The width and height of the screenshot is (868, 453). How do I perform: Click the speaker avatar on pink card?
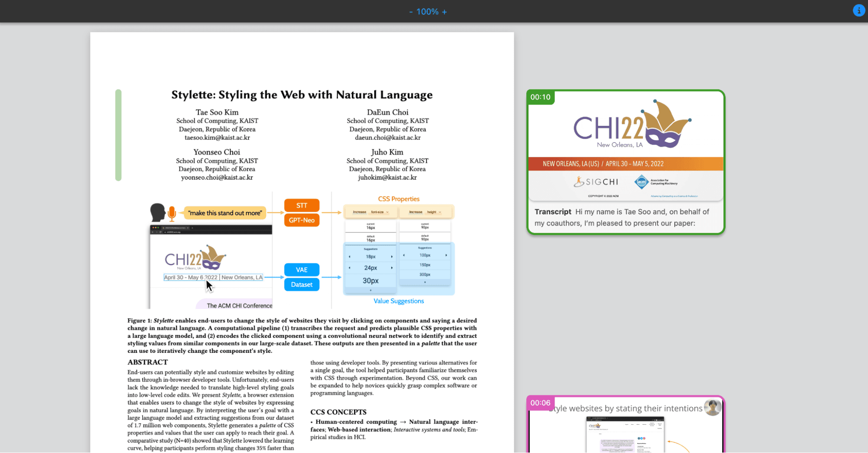point(712,407)
